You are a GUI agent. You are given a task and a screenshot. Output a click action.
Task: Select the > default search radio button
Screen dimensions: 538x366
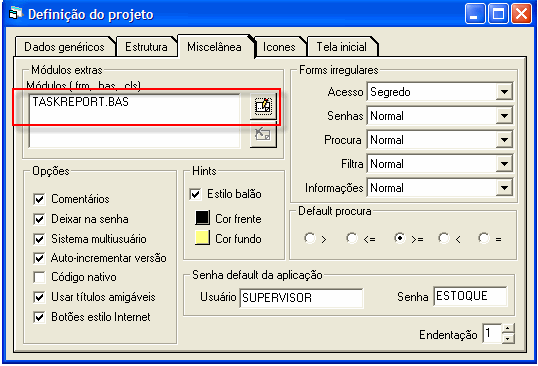(x=310, y=238)
